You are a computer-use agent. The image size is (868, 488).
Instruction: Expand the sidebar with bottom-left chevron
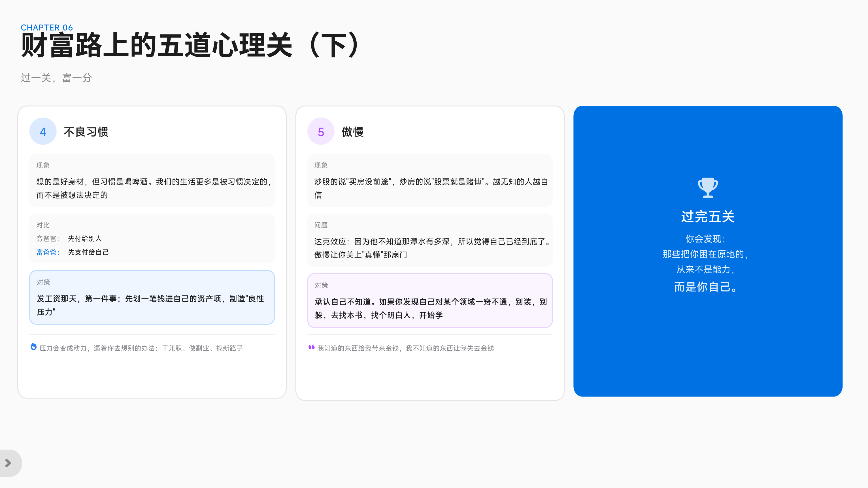8,463
